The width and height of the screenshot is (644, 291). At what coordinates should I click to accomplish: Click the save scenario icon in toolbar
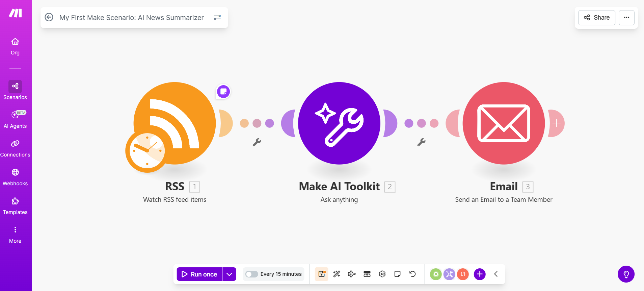[321, 274]
